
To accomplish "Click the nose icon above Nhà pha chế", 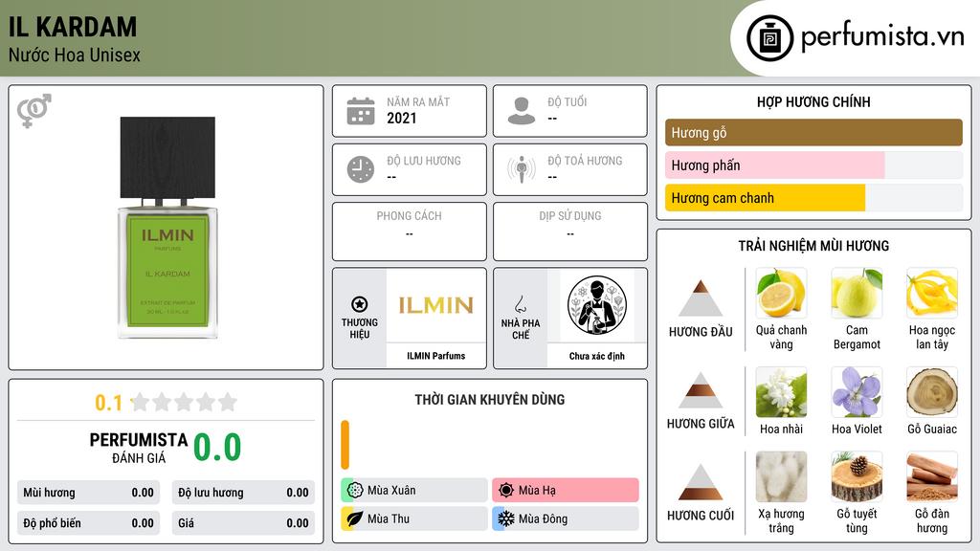I will coord(520,304).
